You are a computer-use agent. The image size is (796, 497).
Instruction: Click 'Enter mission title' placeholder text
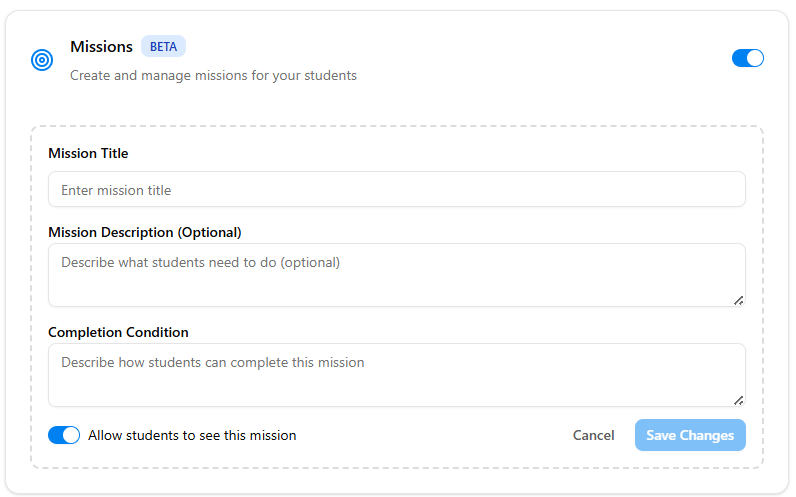click(x=116, y=190)
